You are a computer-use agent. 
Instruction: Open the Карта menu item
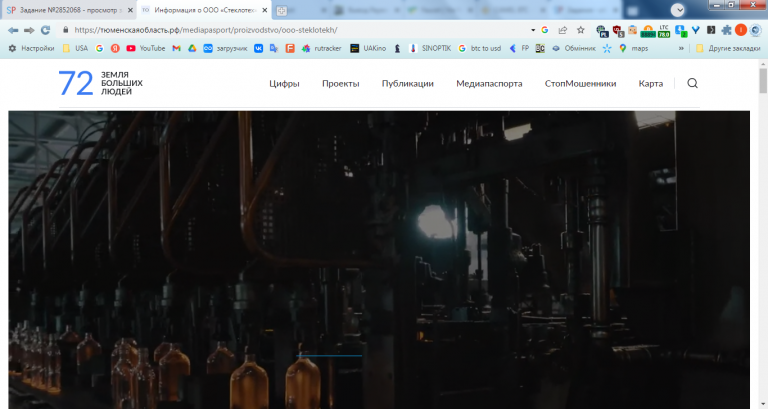click(650, 83)
